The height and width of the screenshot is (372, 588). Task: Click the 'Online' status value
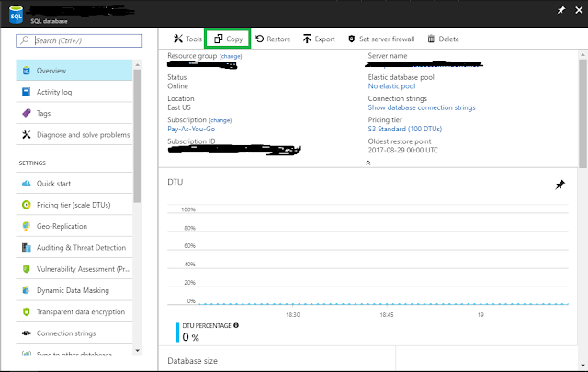click(x=177, y=86)
